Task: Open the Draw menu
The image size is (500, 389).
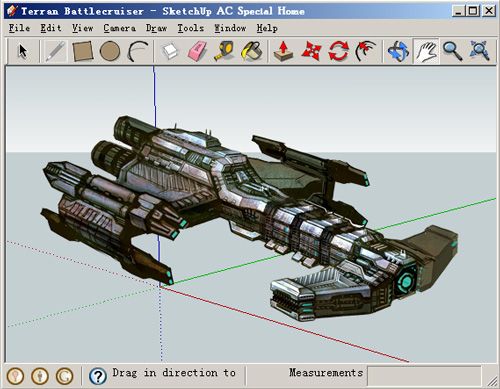Action: coord(156,28)
